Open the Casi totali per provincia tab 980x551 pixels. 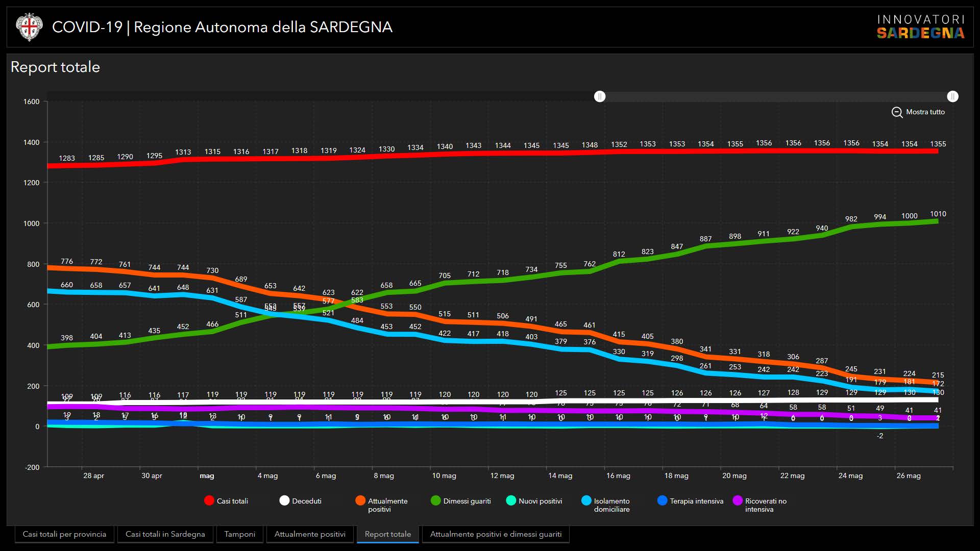(x=64, y=534)
